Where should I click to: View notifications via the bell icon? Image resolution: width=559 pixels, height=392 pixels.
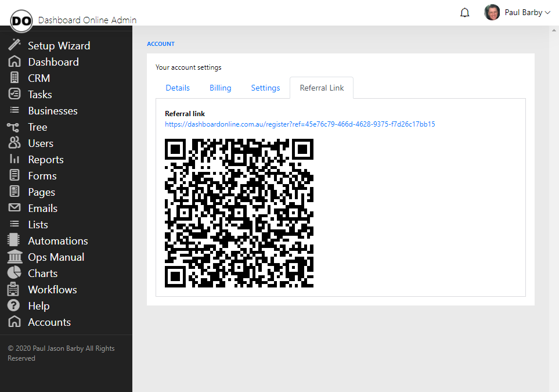tap(464, 13)
